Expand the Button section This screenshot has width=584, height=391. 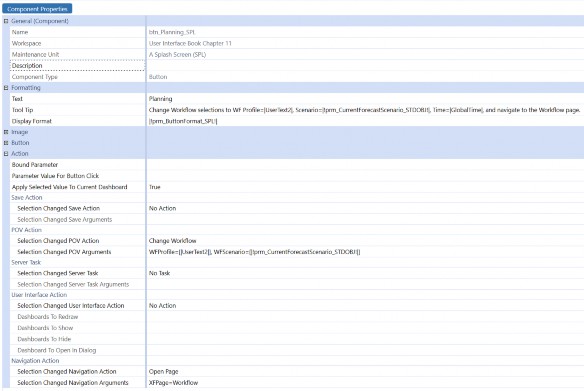tap(6, 143)
